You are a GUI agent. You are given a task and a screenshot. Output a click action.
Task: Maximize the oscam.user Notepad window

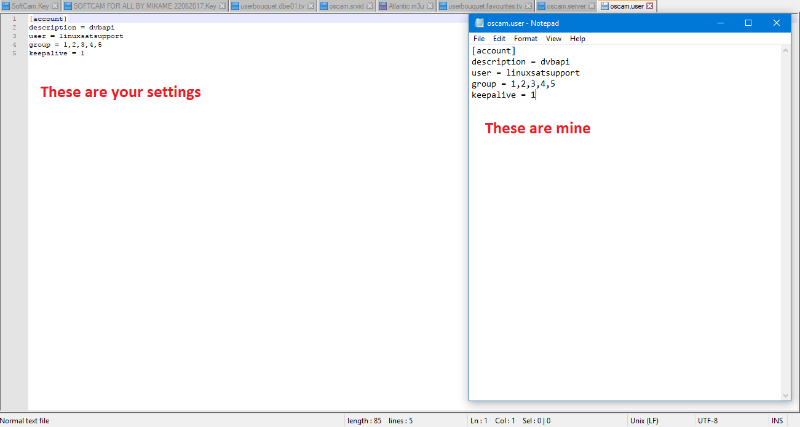[748, 23]
